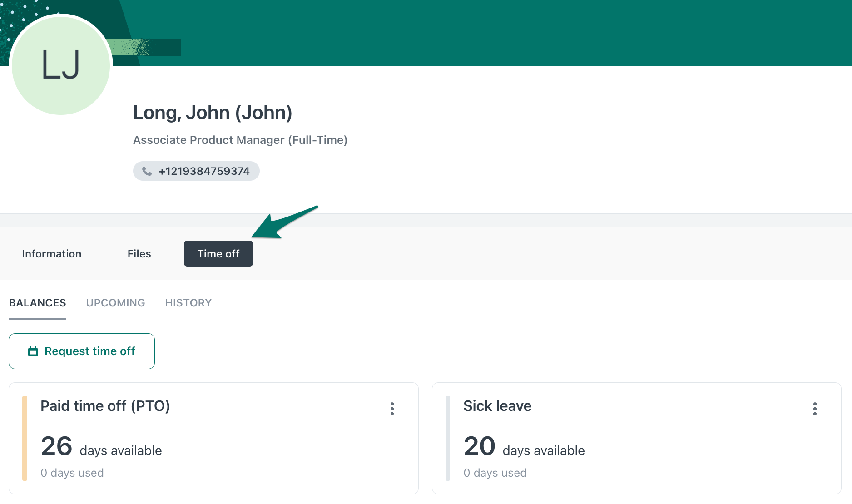The height and width of the screenshot is (504, 852).
Task: Click the Associate Product Manager job title
Action: click(240, 140)
